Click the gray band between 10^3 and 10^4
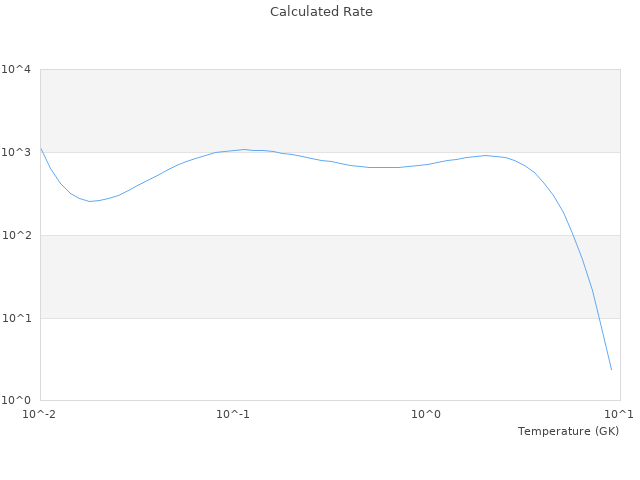The width and height of the screenshot is (640, 480). tap(330, 111)
